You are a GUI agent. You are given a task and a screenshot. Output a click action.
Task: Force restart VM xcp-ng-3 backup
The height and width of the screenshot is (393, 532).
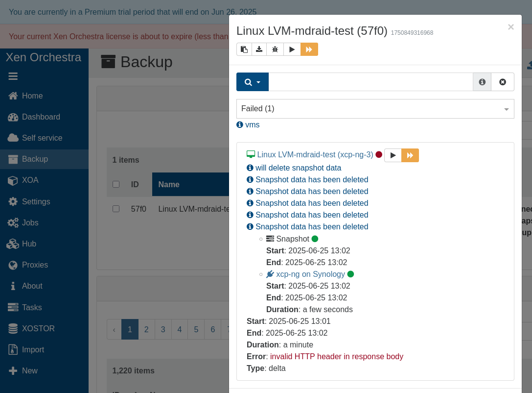click(x=410, y=155)
